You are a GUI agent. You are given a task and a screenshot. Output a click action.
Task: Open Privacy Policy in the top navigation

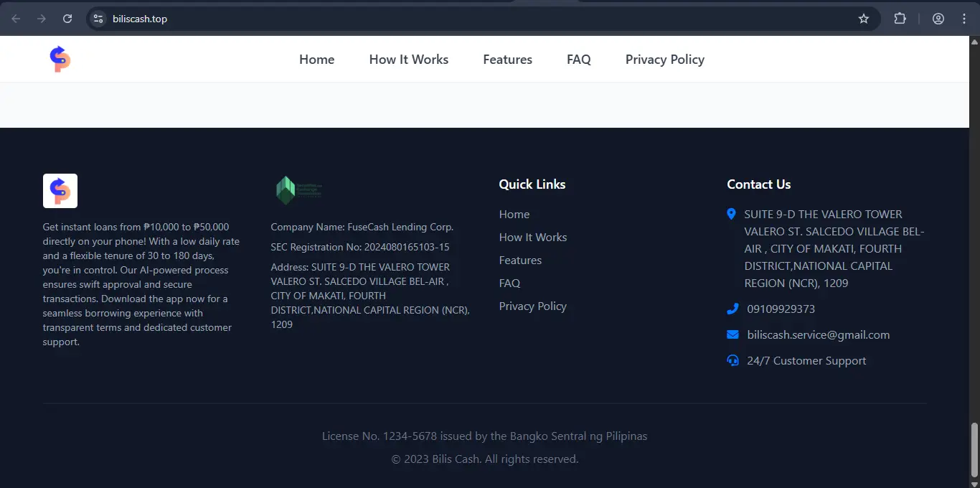tap(664, 60)
